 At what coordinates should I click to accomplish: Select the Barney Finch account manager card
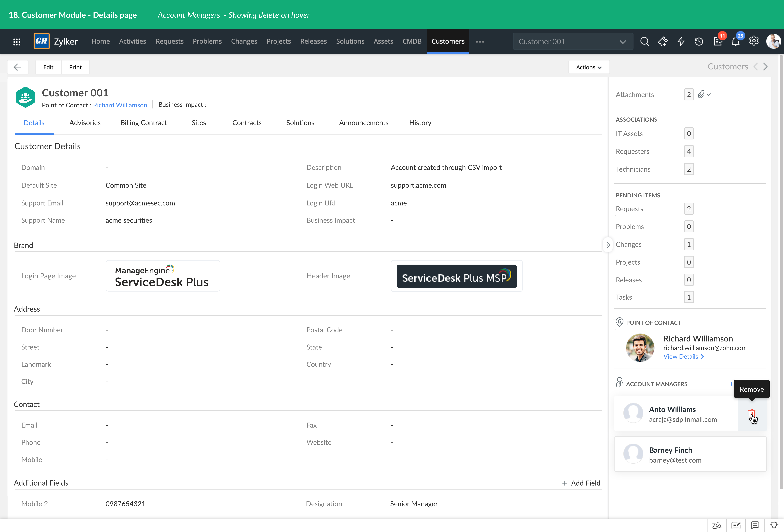(x=690, y=454)
